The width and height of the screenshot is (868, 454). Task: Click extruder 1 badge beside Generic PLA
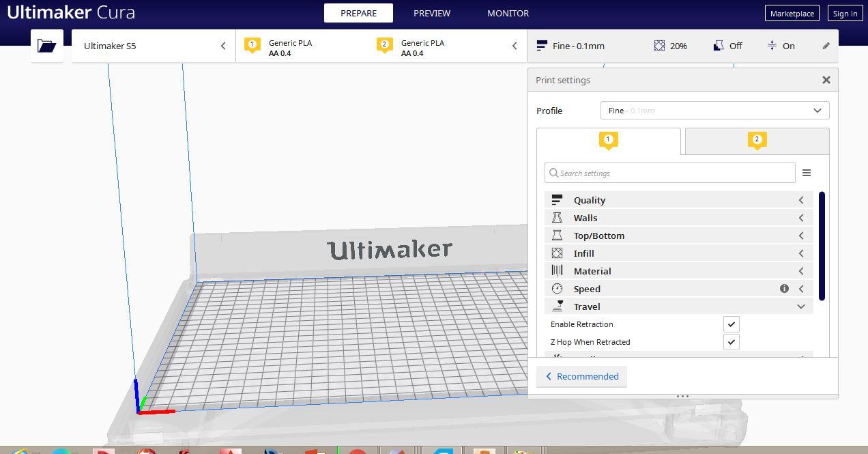click(252, 45)
